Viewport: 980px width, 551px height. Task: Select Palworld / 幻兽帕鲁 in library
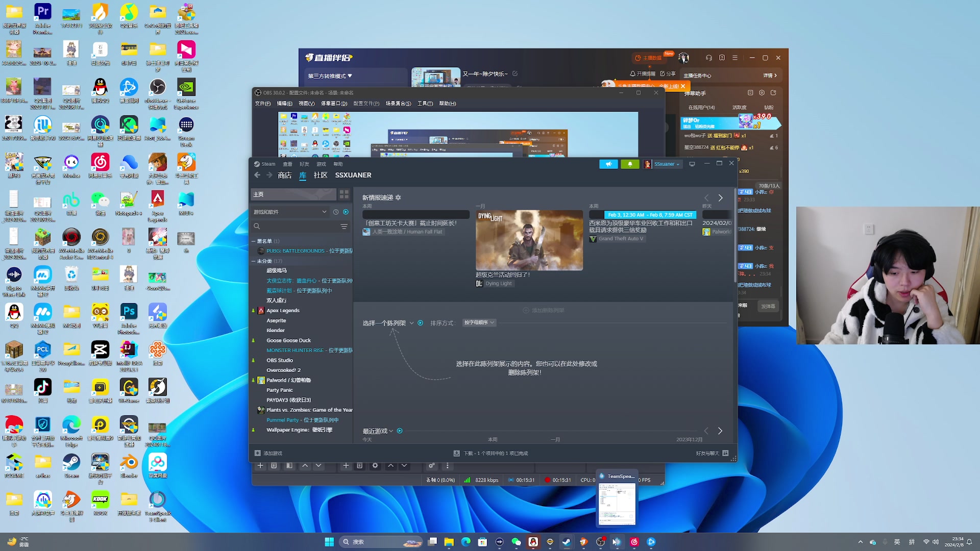pyautogui.click(x=288, y=380)
